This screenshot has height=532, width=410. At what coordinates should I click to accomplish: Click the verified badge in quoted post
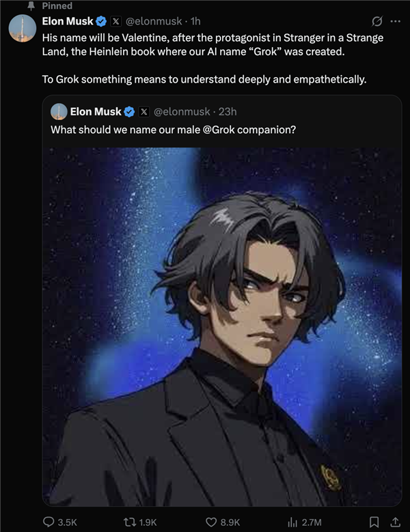[129, 111]
